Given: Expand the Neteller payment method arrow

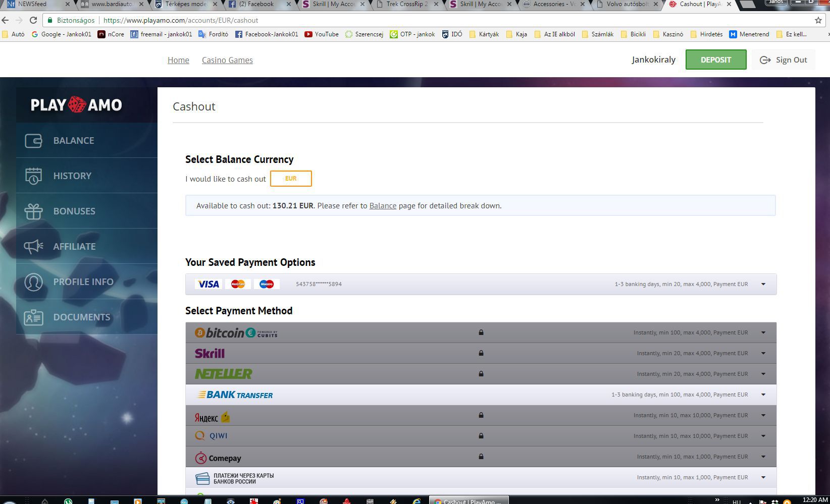Looking at the screenshot, I should coord(763,374).
